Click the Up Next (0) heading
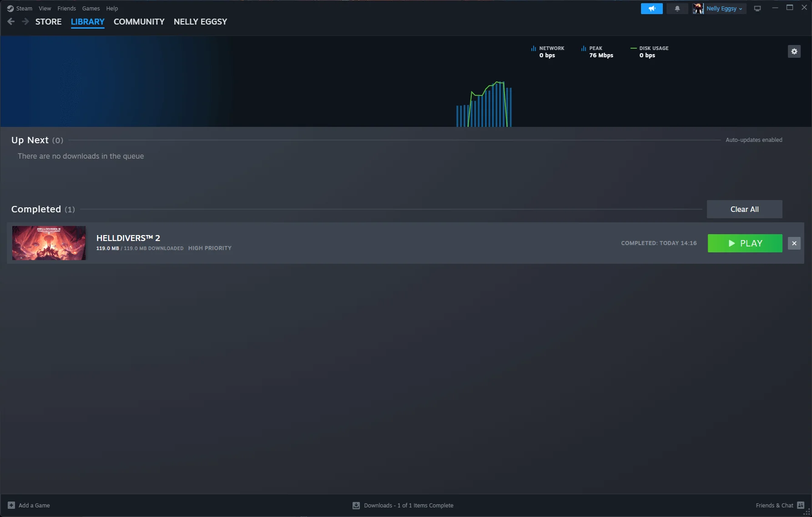Viewport: 812px width, 517px height. click(37, 140)
